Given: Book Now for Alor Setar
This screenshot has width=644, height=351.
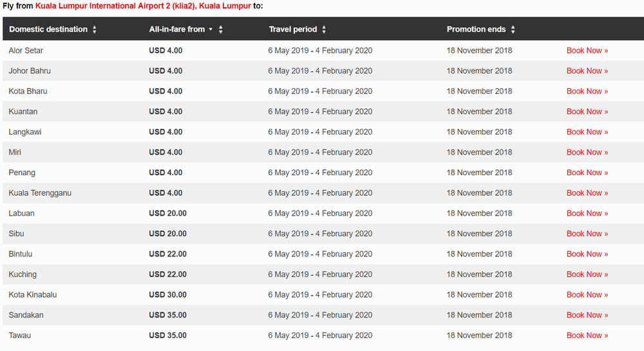Looking at the screenshot, I should pos(587,50).
